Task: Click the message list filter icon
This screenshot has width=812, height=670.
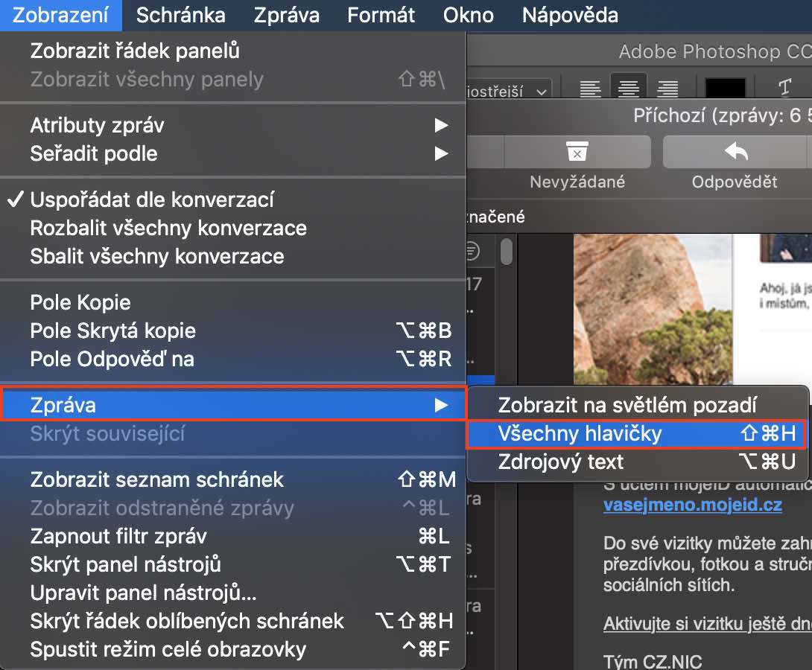Action: coord(472,252)
